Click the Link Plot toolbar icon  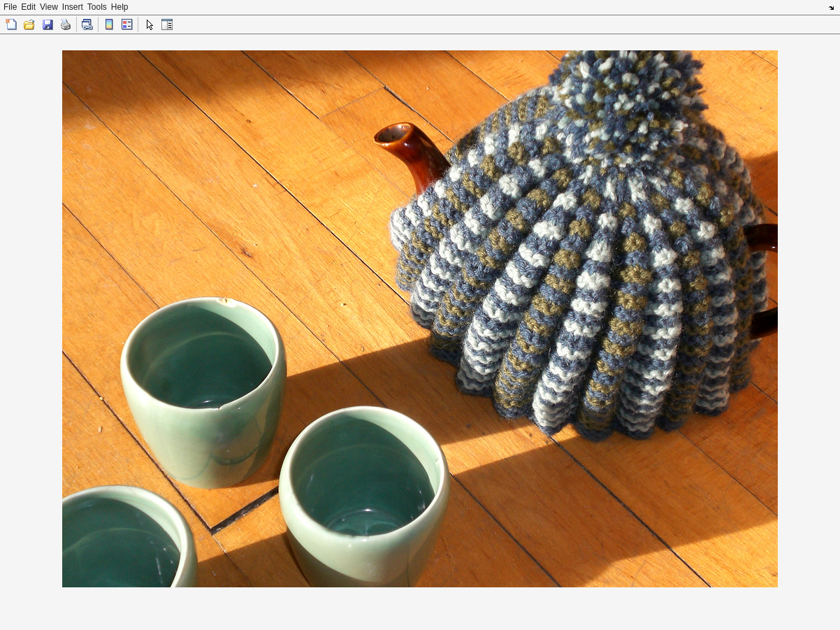[x=87, y=24]
